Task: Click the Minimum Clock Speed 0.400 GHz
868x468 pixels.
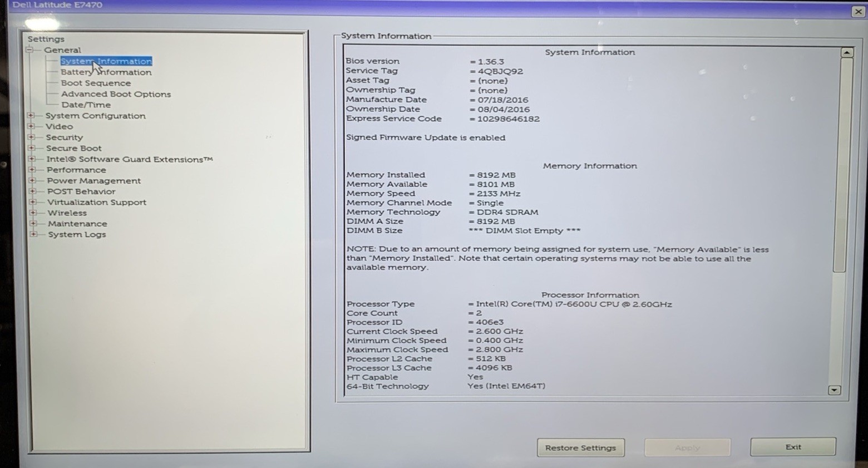Action: point(499,341)
